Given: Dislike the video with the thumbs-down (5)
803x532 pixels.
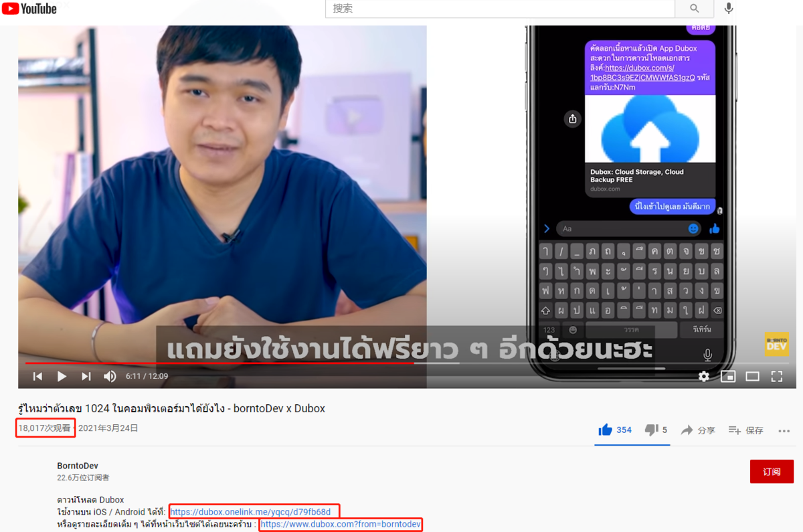Looking at the screenshot, I should click(x=656, y=430).
